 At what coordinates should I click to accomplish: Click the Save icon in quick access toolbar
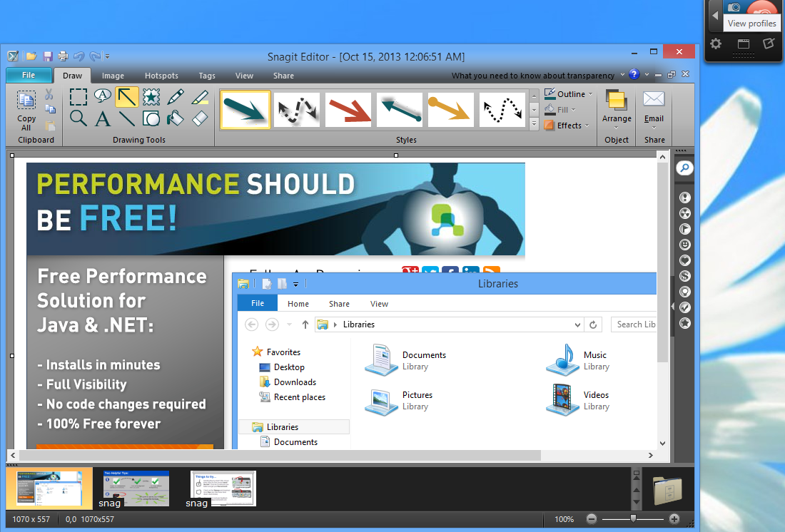tap(48, 56)
